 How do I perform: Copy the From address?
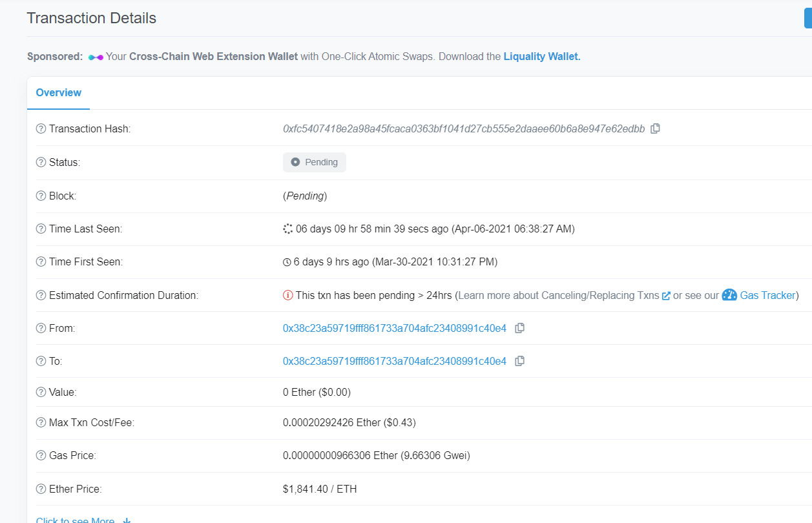[x=519, y=328]
